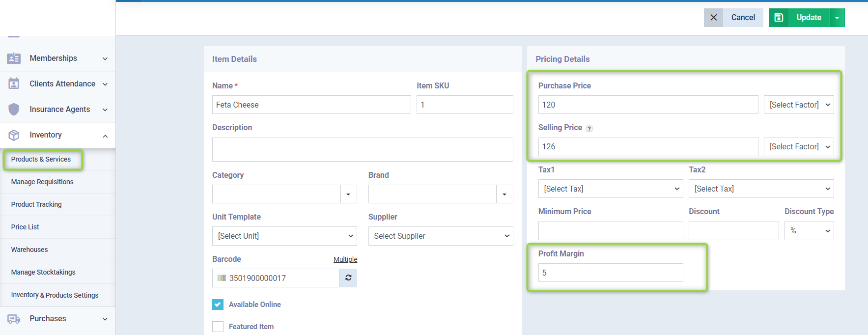Click the Selling Price help question mark
The height and width of the screenshot is (335, 868).
(589, 129)
